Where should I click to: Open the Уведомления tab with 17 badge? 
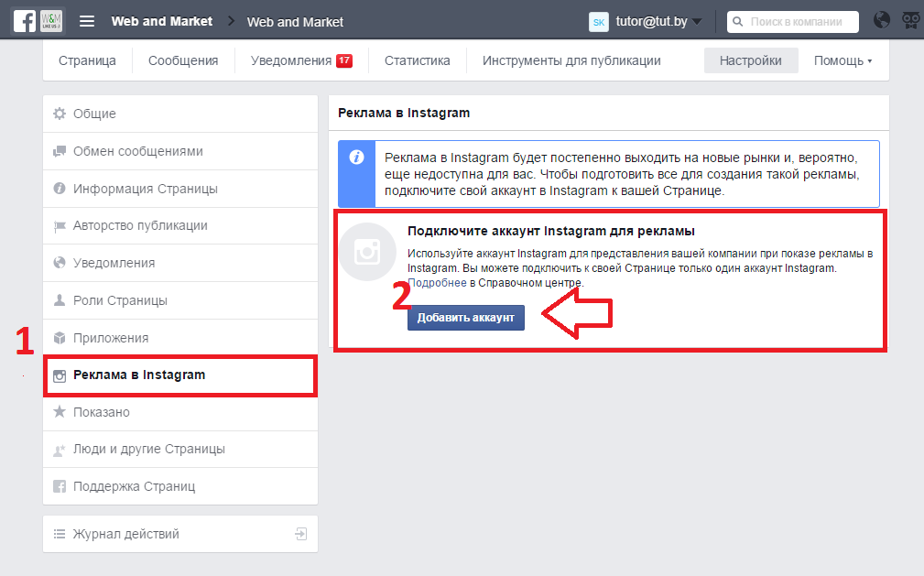301,60
